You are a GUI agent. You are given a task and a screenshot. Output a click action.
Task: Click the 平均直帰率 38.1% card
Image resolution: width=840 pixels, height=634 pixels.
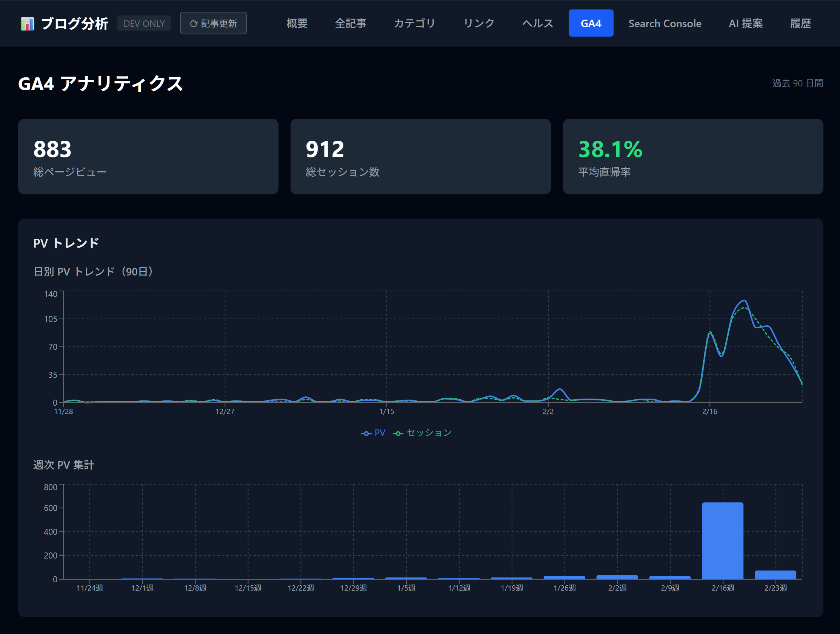click(693, 157)
